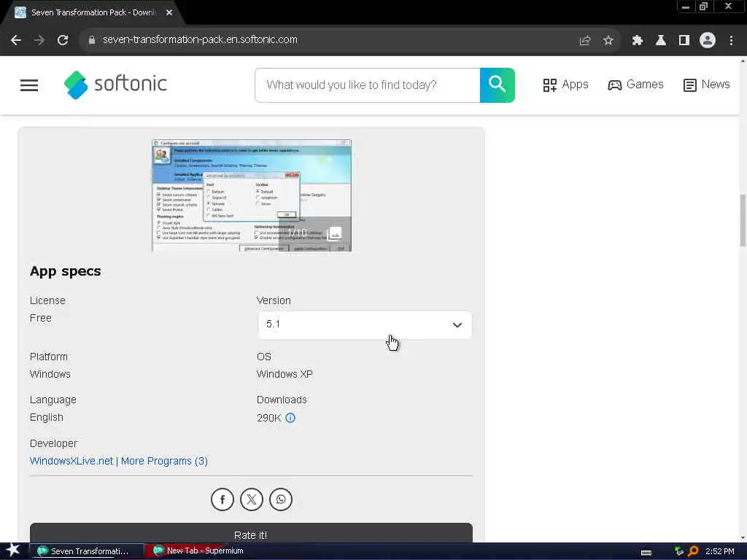Open the browser three-dot menu
747x560 pixels.
tap(731, 41)
